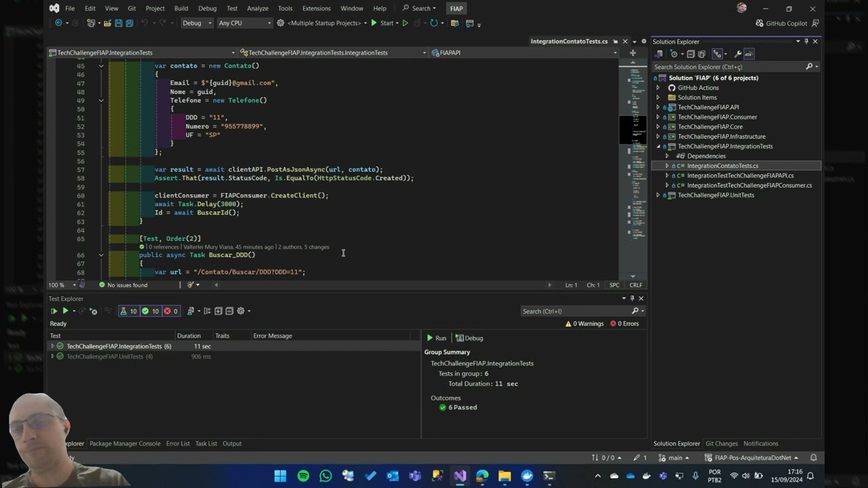Expand TechChallengeFIAP.UnitTests (4) test group
The image size is (868, 488).
(52, 357)
